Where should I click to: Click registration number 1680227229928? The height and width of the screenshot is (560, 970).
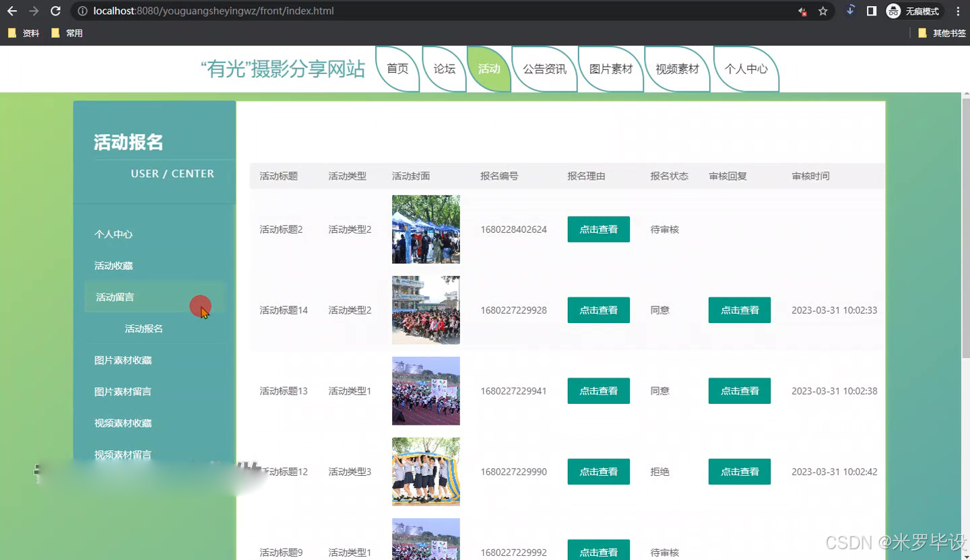pyautogui.click(x=513, y=310)
